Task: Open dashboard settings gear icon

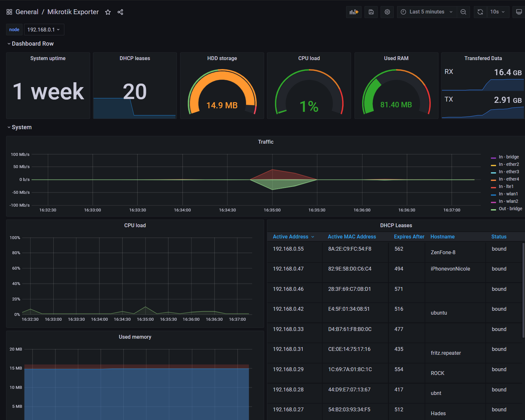Action: pyautogui.click(x=387, y=12)
